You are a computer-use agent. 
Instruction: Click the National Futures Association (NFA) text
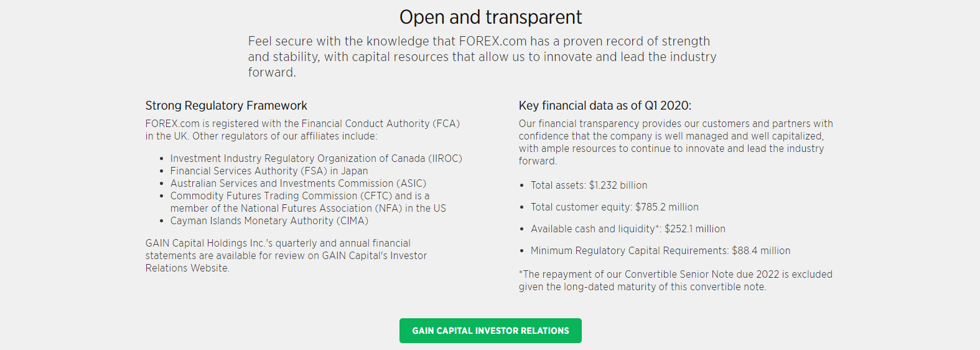308,209
